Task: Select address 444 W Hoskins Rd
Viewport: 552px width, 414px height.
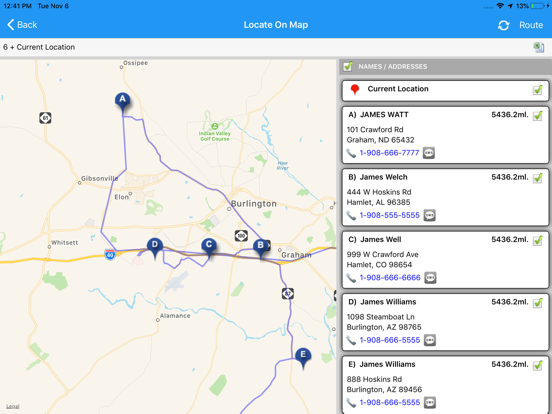Action: (x=379, y=192)
